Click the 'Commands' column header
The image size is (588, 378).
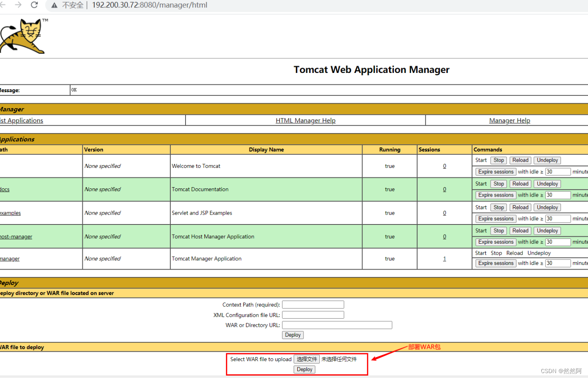(x=530, y=149)
